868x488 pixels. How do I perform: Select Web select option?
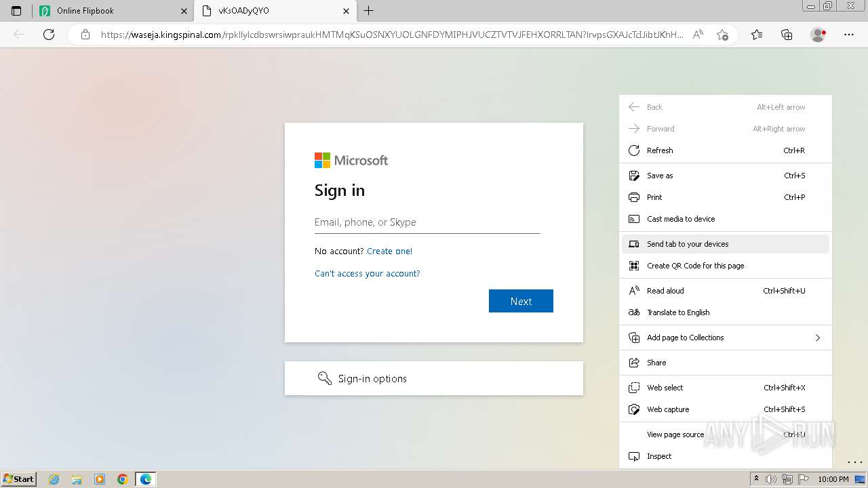pos(726,388)
